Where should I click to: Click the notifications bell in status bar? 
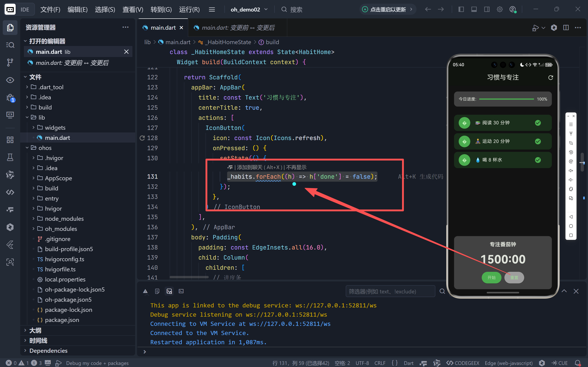click(578, 363)
